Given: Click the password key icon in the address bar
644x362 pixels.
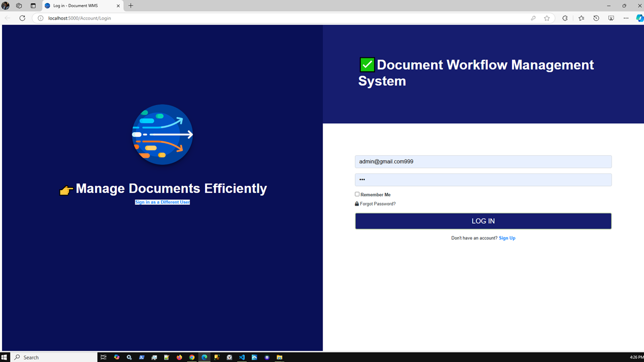Looking at the screenshot, I should pos(533,18).
